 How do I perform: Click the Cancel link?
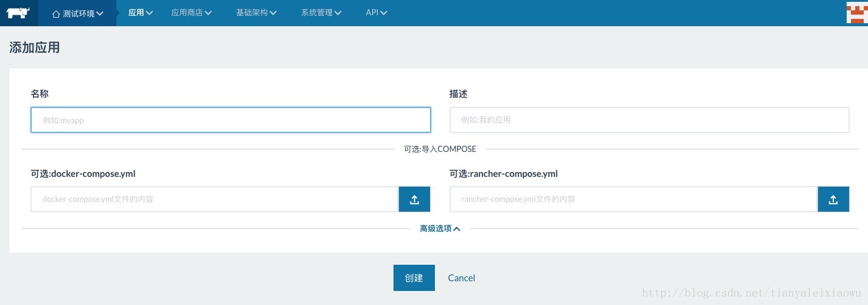[x=461, y=278]
